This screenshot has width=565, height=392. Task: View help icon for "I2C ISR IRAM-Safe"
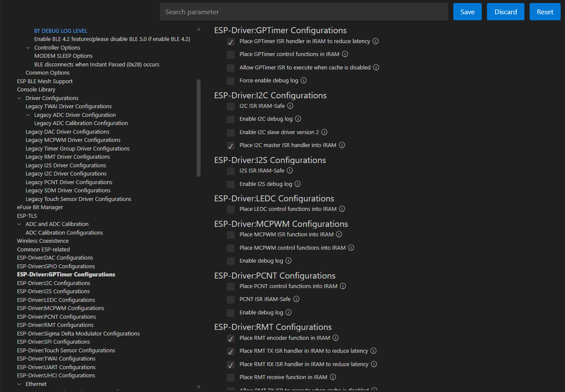[290, 106]
